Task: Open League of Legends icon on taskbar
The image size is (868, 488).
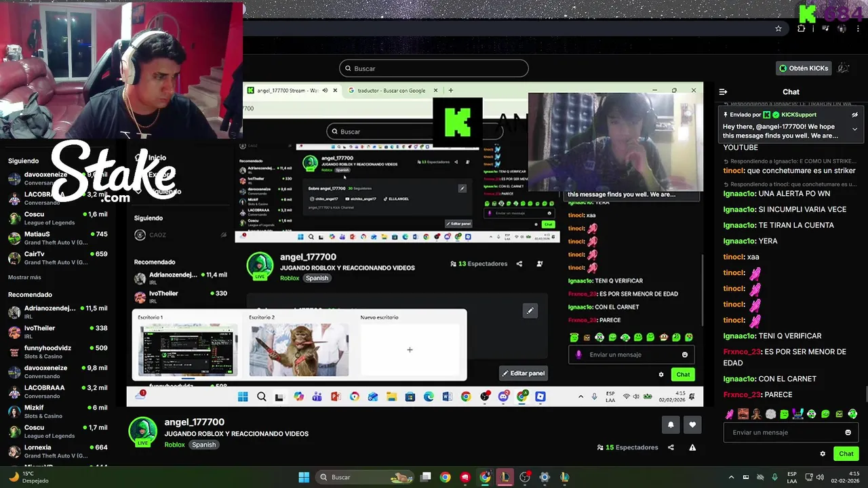Action: coord(505,477)
